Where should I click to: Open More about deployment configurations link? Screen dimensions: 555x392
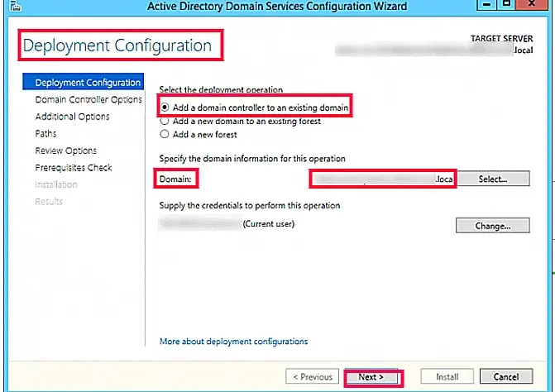pyautogui.click(x=233, y=342)
